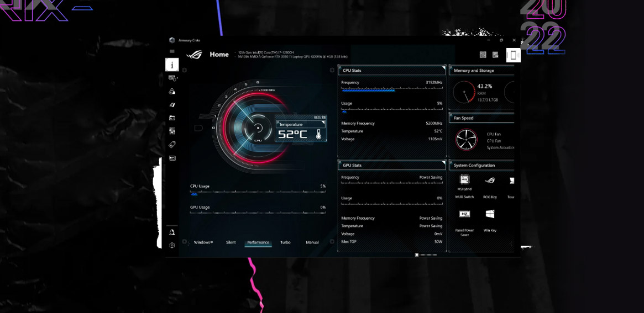644x313 pixels.
Task: Click the "3192MHz" frequency value
Action: [x=434, y=82]
